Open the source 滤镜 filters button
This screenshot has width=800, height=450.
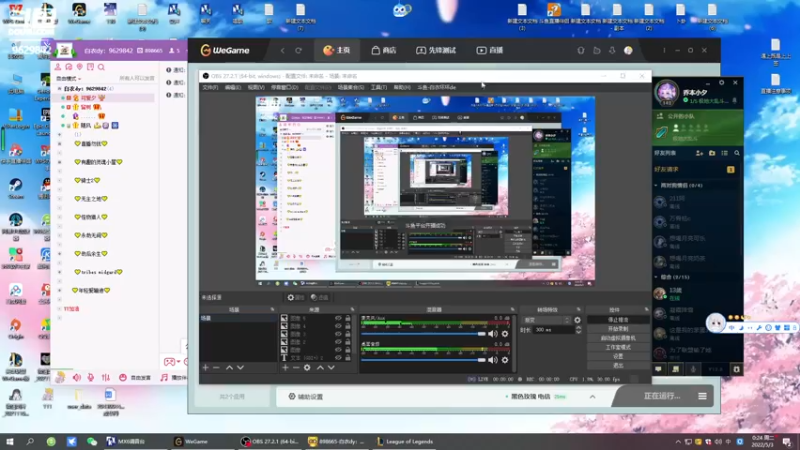319,297
